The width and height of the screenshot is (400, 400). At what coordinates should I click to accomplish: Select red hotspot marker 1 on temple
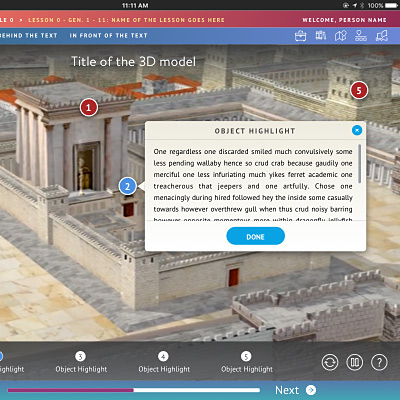pyautogui.click(x=88, y=108)
